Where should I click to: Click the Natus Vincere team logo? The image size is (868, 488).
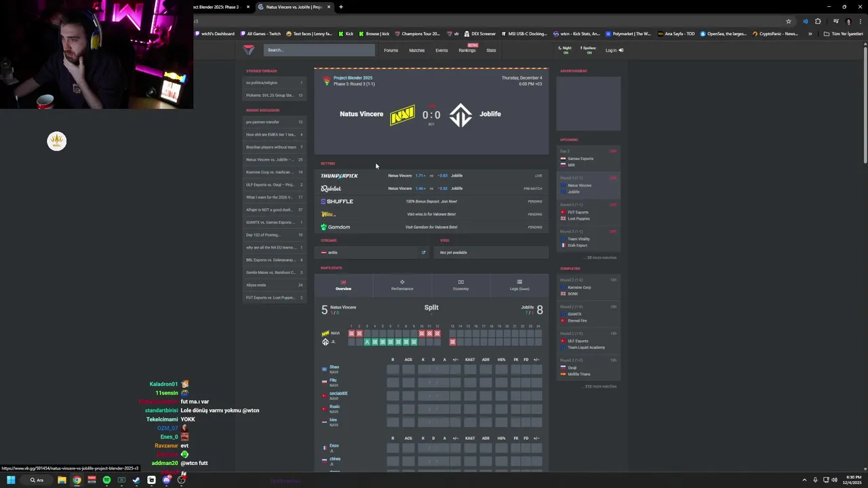402,115
